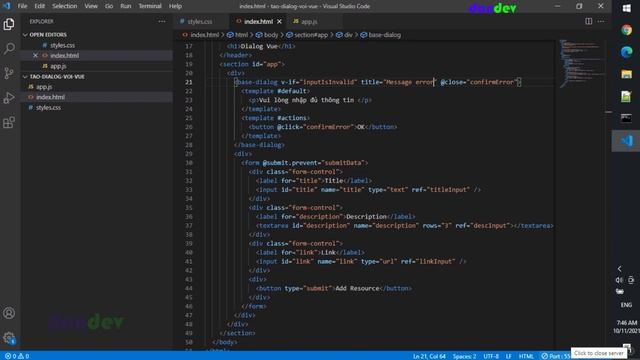Open Notepad++ from the taskbar
The width and height of the screenshot is (640, 360).
tap(627, 96)
